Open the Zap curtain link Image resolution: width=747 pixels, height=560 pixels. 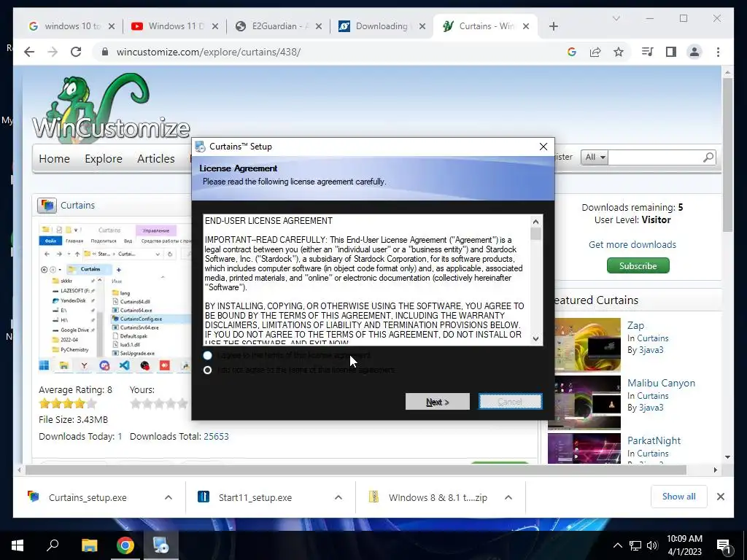pos(635,325)
